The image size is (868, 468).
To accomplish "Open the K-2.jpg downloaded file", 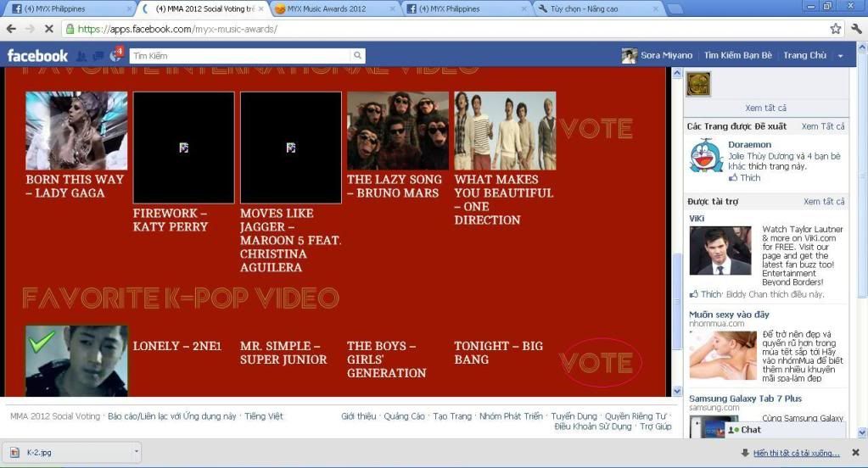I will (68, 453).
